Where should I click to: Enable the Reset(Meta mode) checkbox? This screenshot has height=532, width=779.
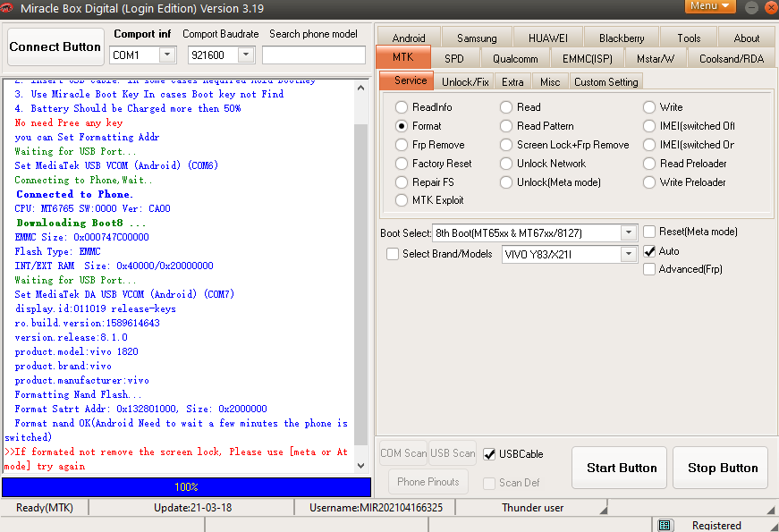tap(649, 232)
